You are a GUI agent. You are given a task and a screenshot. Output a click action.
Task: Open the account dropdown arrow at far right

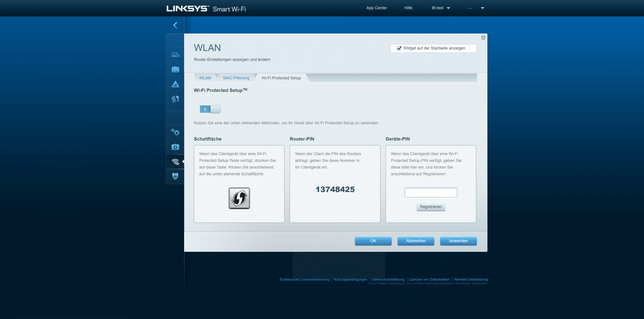(483, 8)
